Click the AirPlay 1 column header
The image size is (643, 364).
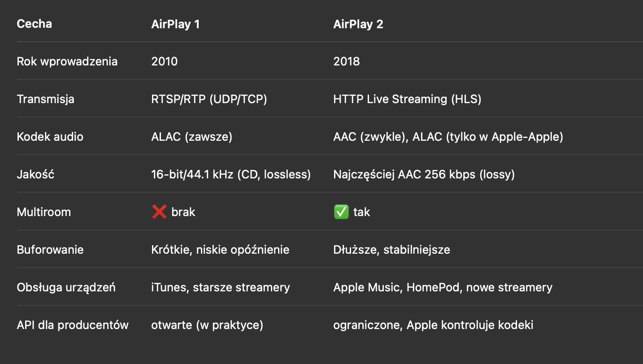(175, 24)
